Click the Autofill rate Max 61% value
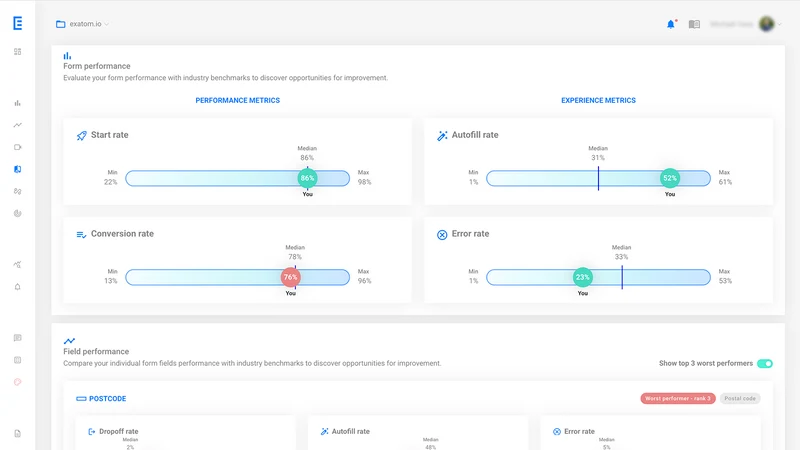The height and width of the screenshot is (450, 800). [726, 182]
